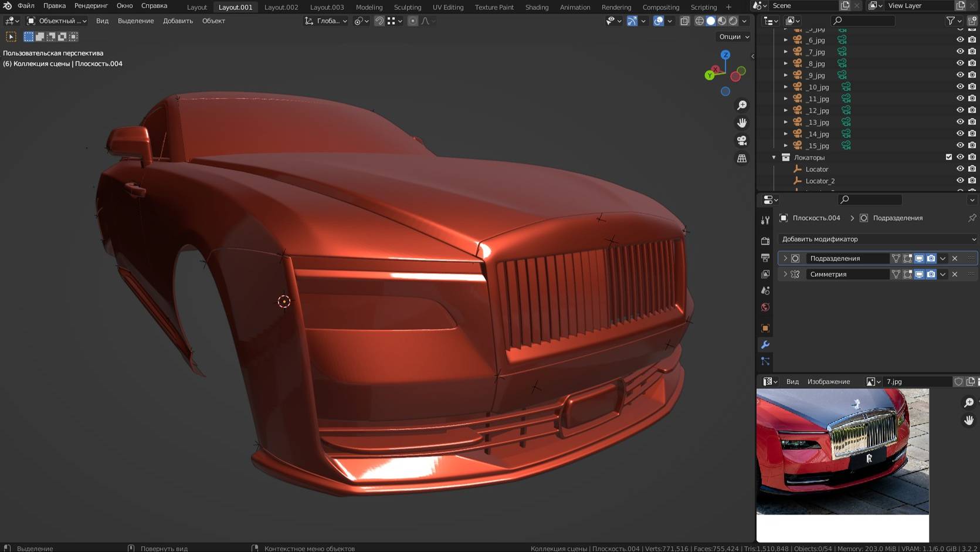Toggle X-ray mode in viewport header
The image size is (980, 552).
[684, 21]
